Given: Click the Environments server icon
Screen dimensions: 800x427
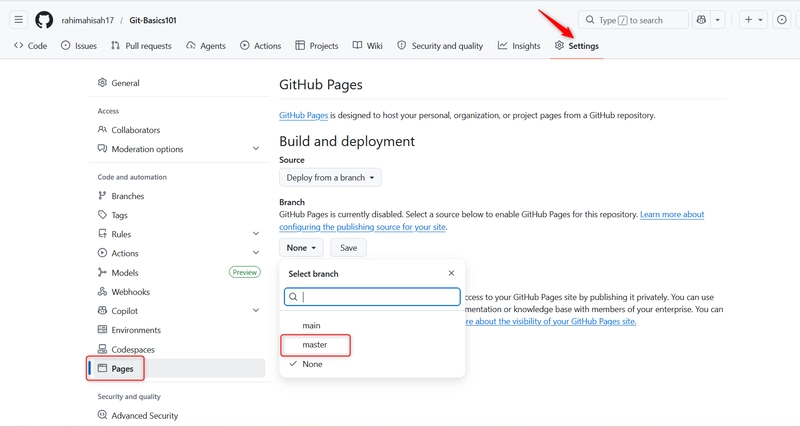Looking at the screenshot, I should (102, 330).
